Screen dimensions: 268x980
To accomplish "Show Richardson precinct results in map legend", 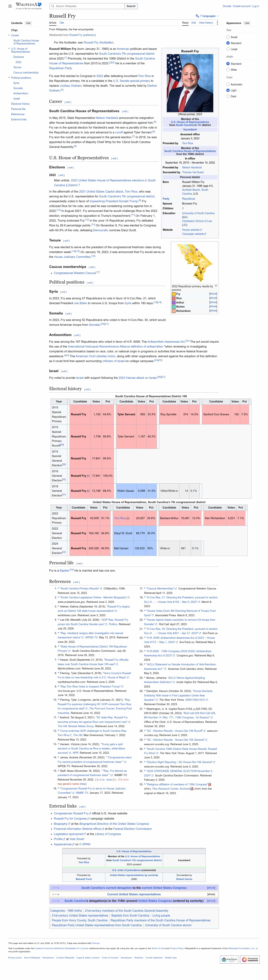I will click(x=213, y=310).
